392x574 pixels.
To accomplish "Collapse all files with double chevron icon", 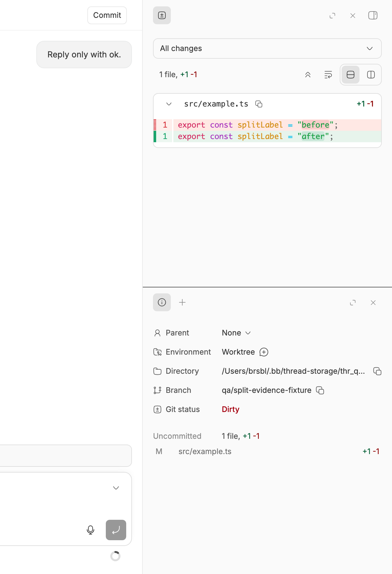I will (308, 75).
